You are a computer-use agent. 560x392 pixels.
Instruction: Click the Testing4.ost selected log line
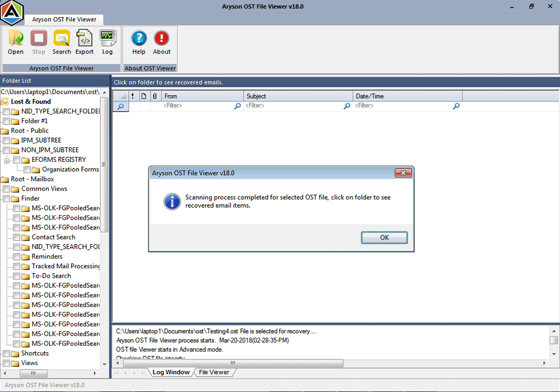[x=216, y=332]
